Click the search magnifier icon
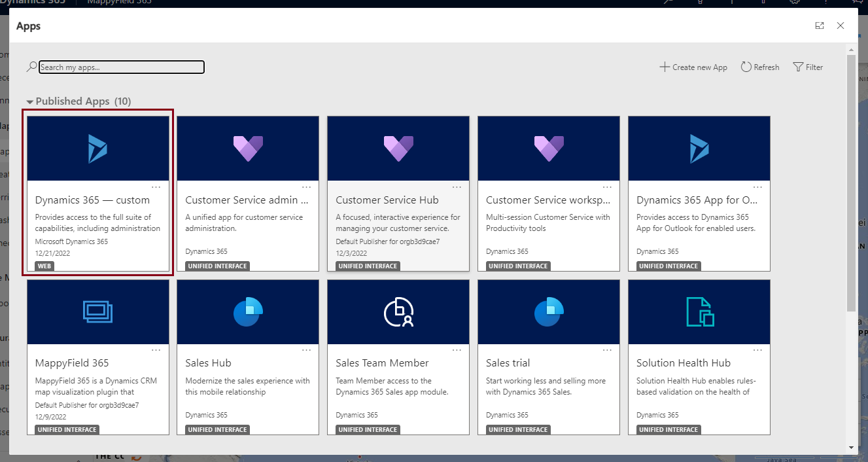The height and width of the screenshot is (462, 868). [x=31, y=67]
